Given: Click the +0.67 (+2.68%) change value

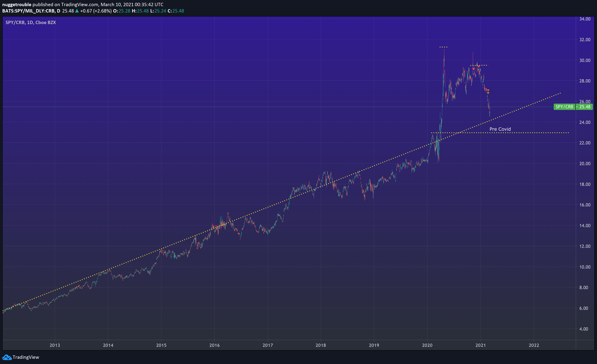Looking at the screenshot, I should pyautogui.click(x=96, y=11).
